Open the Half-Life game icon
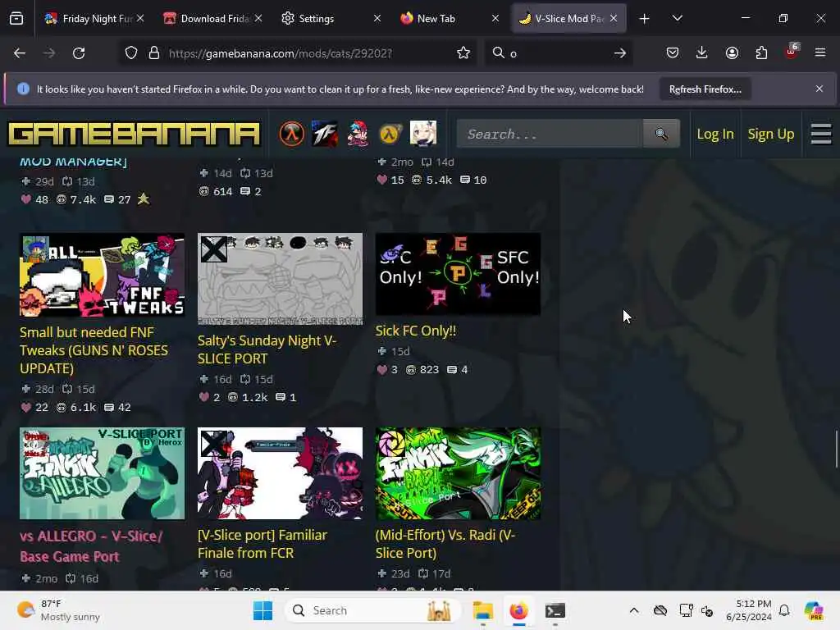The height and width of the screenshot is (630, 840). click(291, 134)
